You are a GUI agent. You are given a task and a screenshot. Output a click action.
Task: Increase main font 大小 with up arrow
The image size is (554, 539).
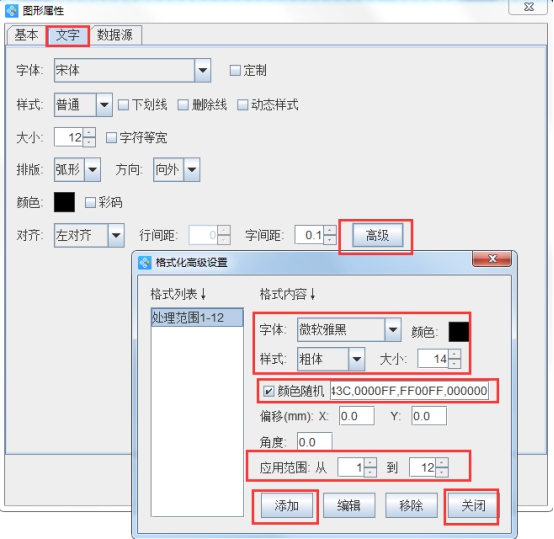89,133
